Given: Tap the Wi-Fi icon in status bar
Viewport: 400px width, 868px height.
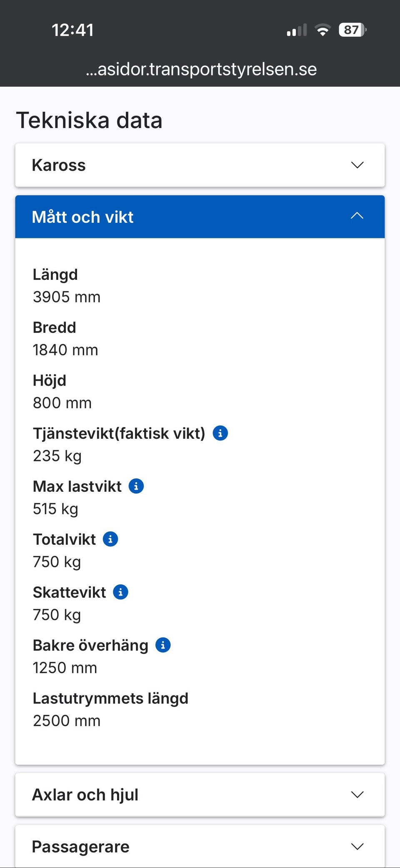Looking at the screenshot, I should pyautogui.click(x=322, y=30).
